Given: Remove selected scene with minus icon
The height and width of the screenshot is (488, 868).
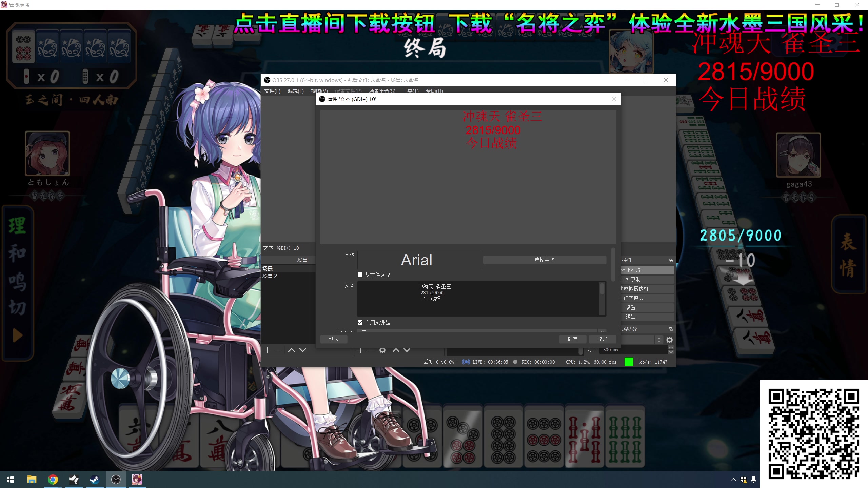Looking at the screenshot, I should coord(278,350).
